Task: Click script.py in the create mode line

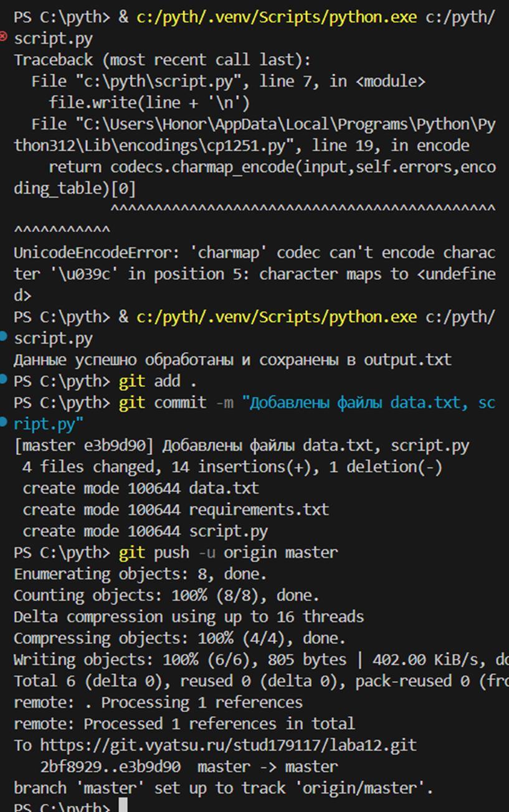Action: 228,531
